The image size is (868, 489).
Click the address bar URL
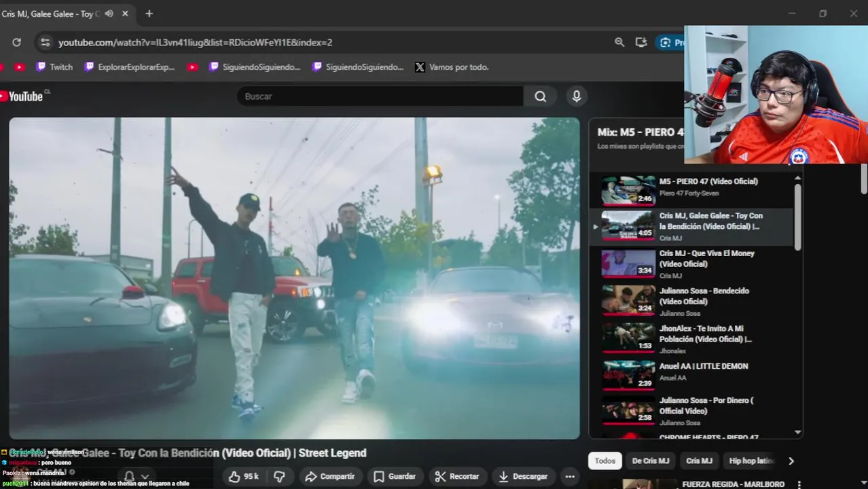[x=196, y=42]
